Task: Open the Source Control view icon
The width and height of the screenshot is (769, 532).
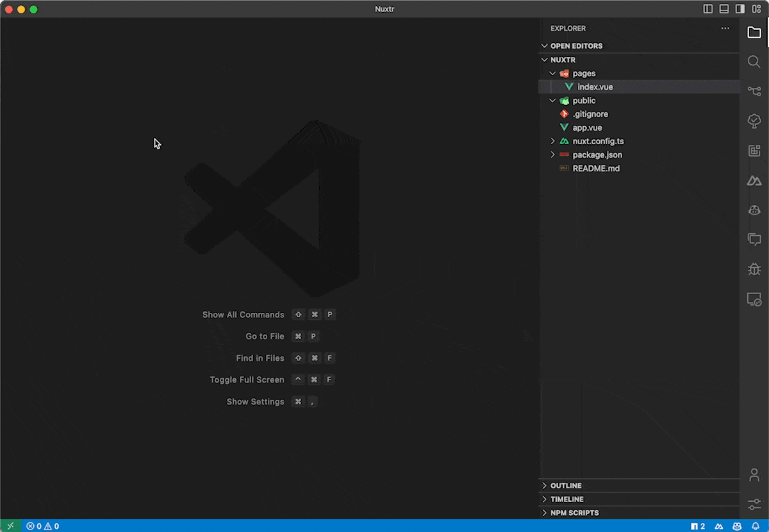Action: click(754, 91)
